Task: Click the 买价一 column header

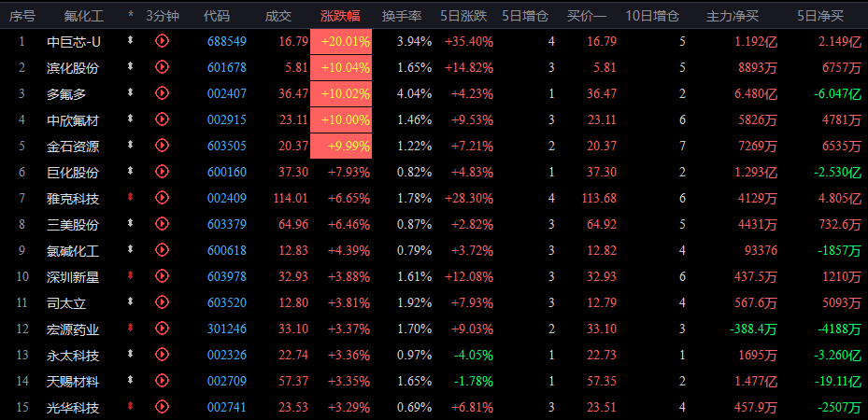Action: point(586,16)
